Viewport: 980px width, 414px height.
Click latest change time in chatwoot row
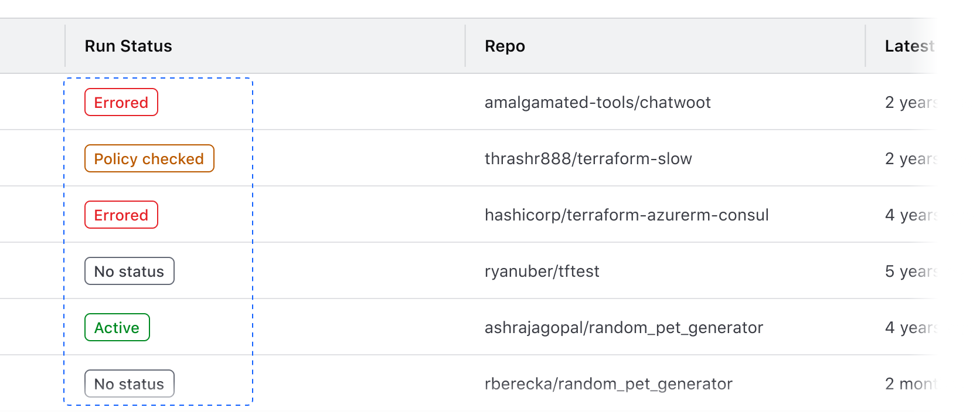(x=910, y=103)
